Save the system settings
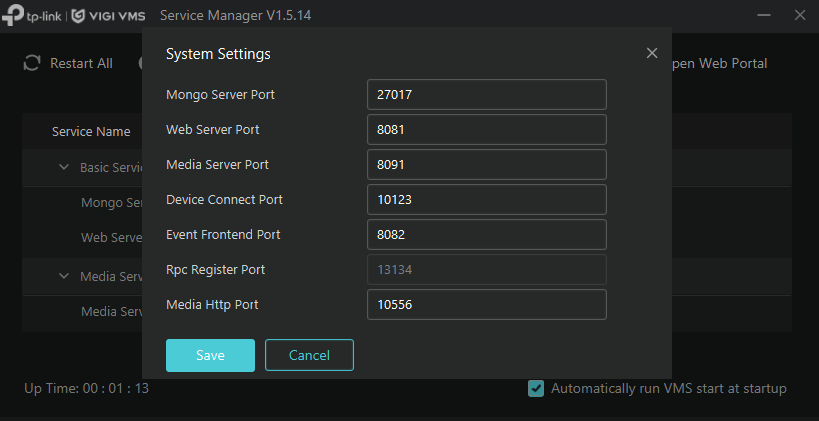The image size is (819, 421). pyautogui.click(x=210, y=355)
